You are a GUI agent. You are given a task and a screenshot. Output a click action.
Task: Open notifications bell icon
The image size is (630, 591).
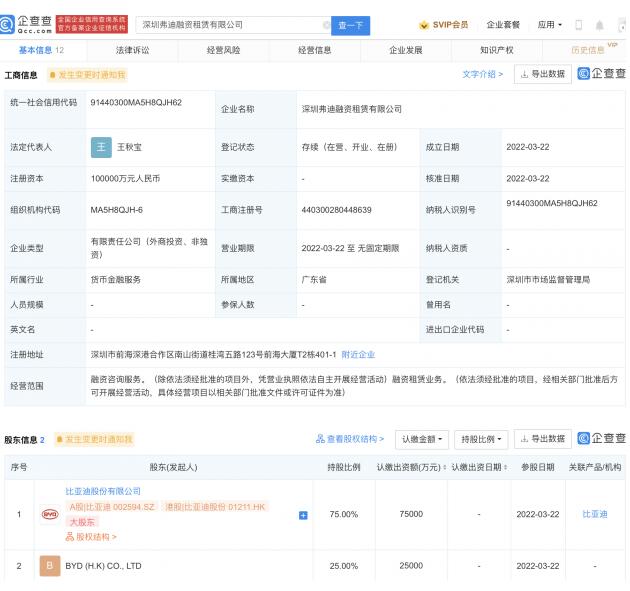click(599, 25)
